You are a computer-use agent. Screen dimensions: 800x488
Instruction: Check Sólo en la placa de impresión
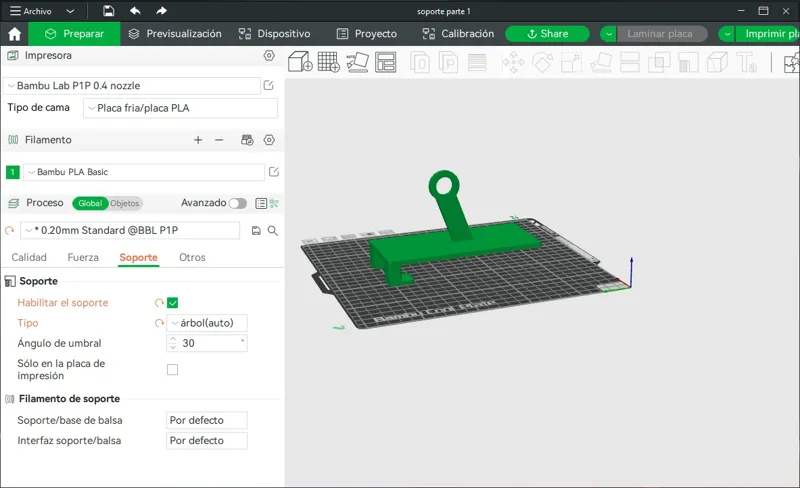pos(172,370)
